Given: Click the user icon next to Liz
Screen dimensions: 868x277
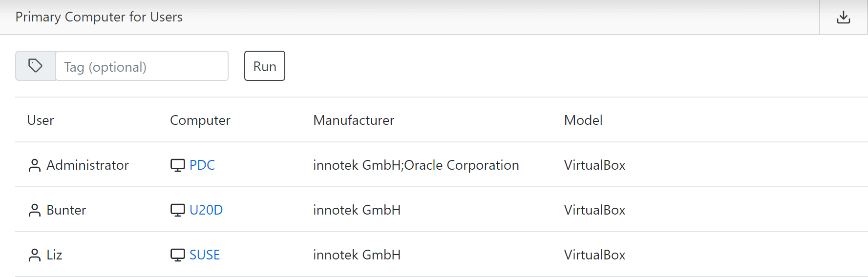Looking at the screenshot, I should pos(35,255).
